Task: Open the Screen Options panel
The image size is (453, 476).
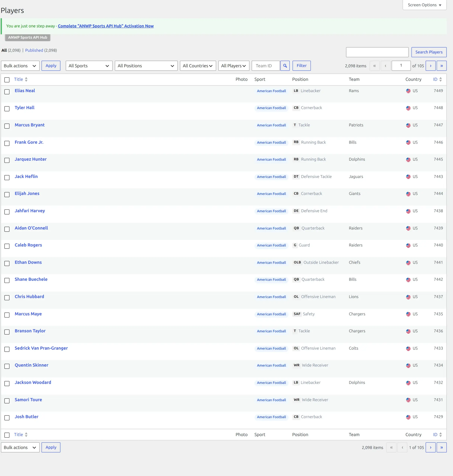Action: point(425,5)
